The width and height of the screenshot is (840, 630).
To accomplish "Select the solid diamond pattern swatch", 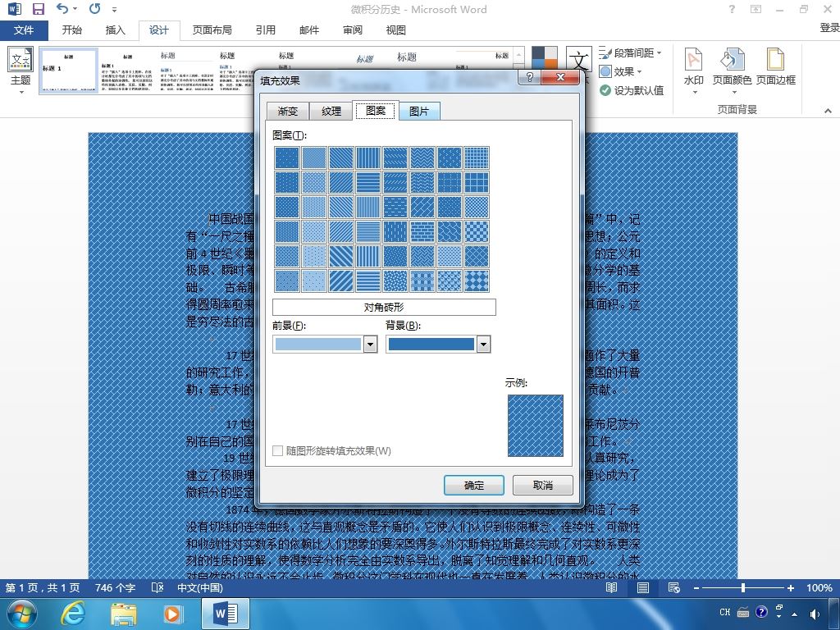I will click(477, 281).
